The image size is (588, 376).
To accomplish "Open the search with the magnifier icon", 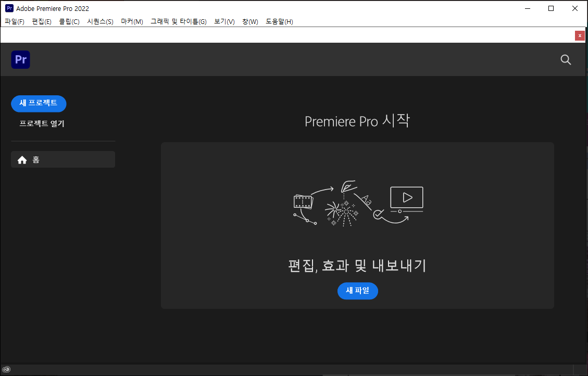I will pos(566,59).
